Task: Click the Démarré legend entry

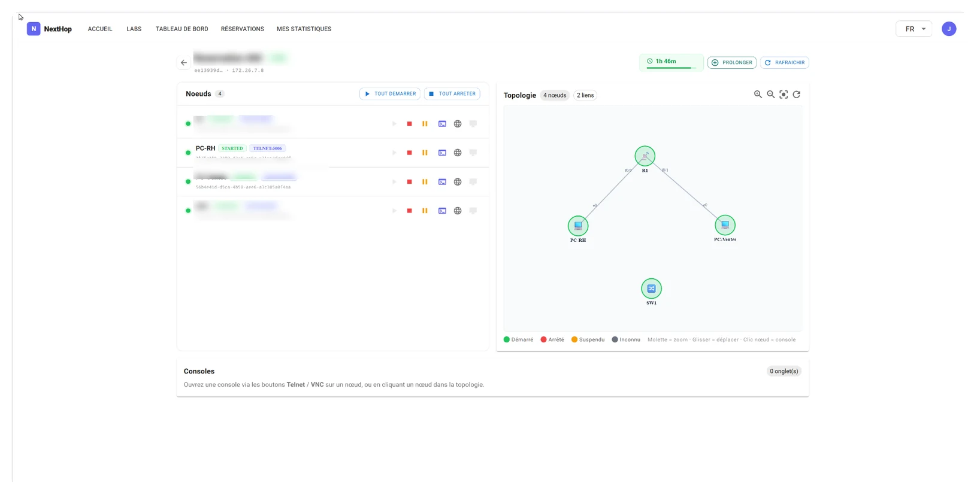Action: [x=519, y=339]
